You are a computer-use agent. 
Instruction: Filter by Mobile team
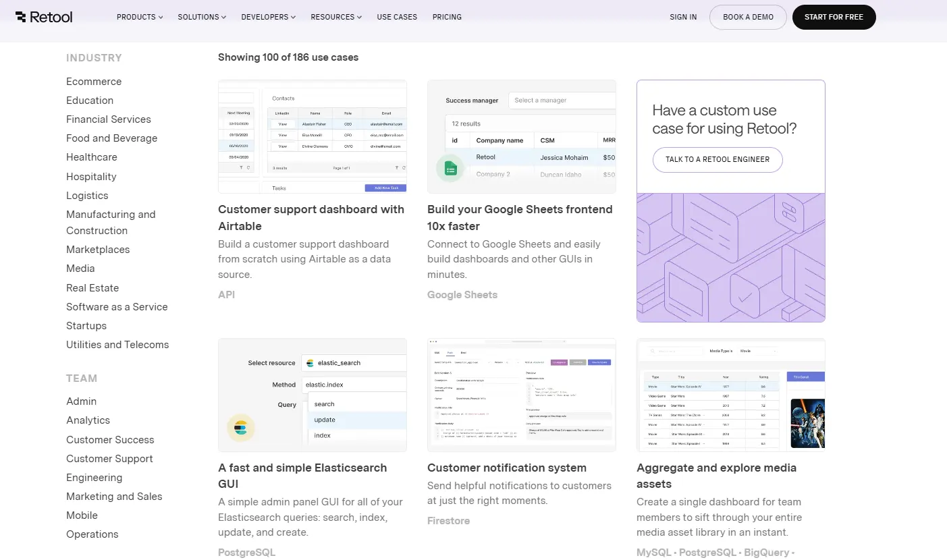(82, 515)
